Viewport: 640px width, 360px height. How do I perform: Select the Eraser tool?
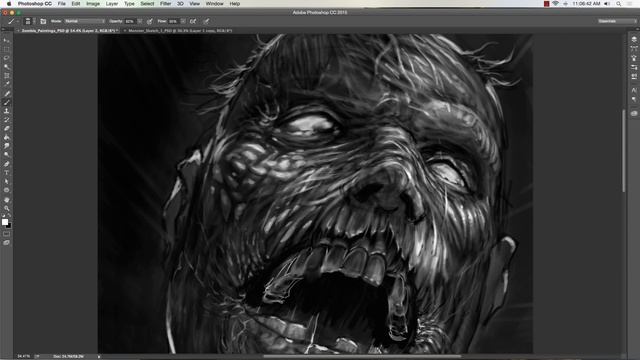point(7,129)
